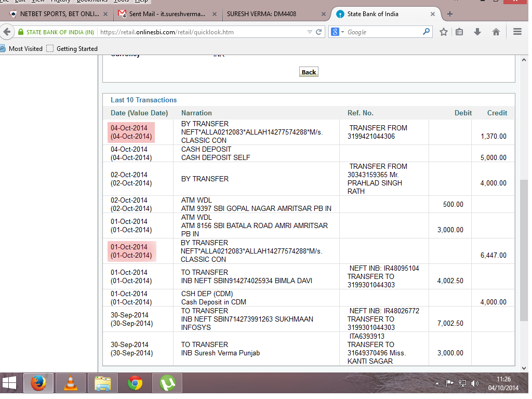Viewport: 532px width, 399px height.
Task: Open VLC media player from taskbar
Action: coord(71,383)
